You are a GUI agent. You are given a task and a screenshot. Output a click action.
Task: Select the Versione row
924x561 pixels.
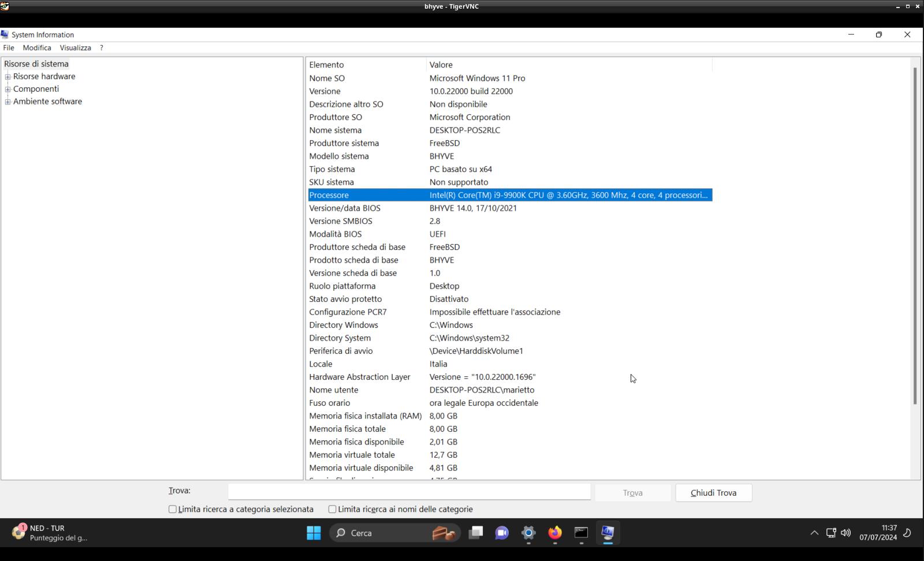pos(510,91)
